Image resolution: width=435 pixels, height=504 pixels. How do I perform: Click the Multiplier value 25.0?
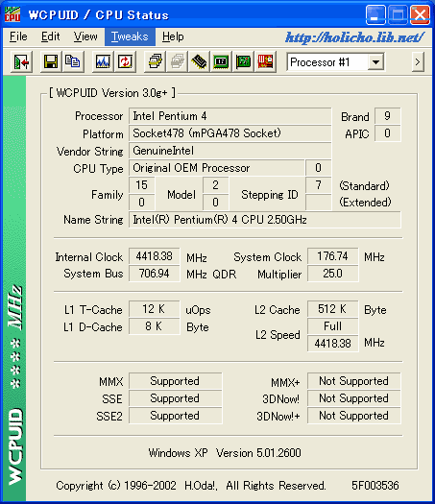pyautogui.click(x=333, y=274)
